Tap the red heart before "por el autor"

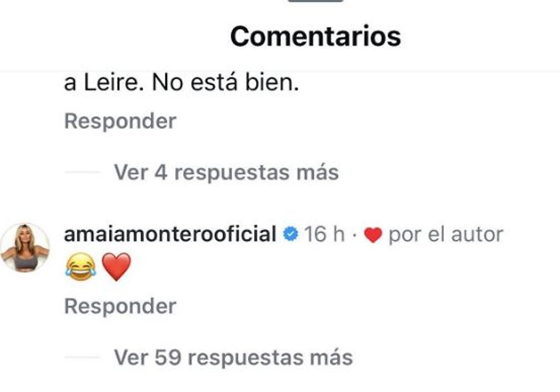[x=373, y=235]
